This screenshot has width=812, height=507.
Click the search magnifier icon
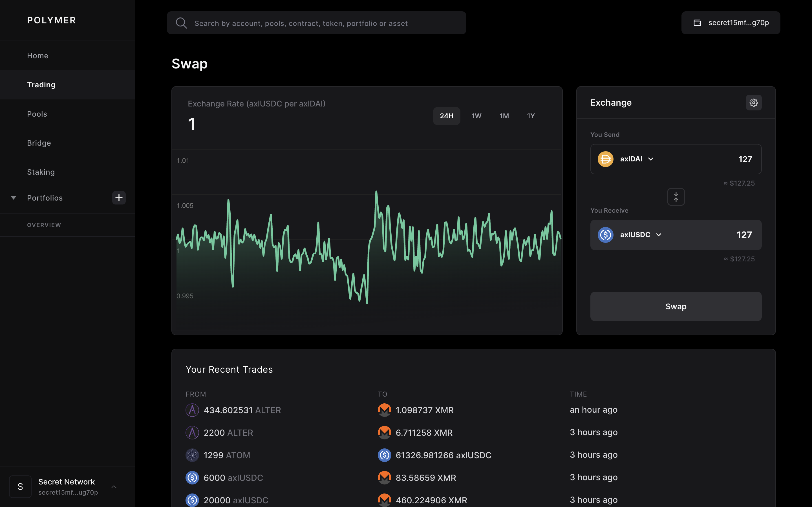181,23
